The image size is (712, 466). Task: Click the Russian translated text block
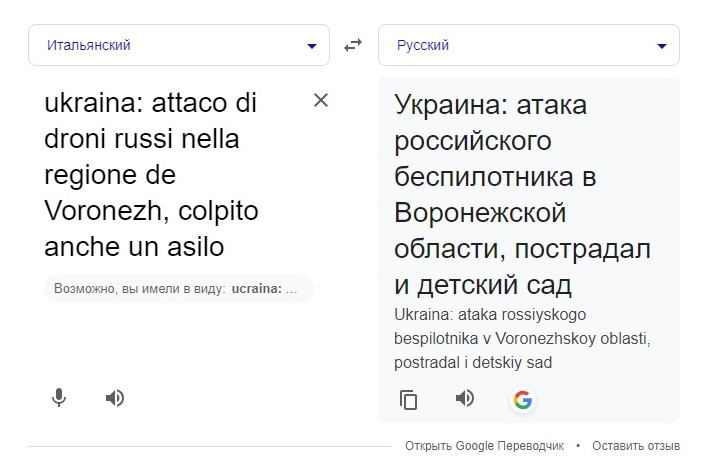(522, 195)
